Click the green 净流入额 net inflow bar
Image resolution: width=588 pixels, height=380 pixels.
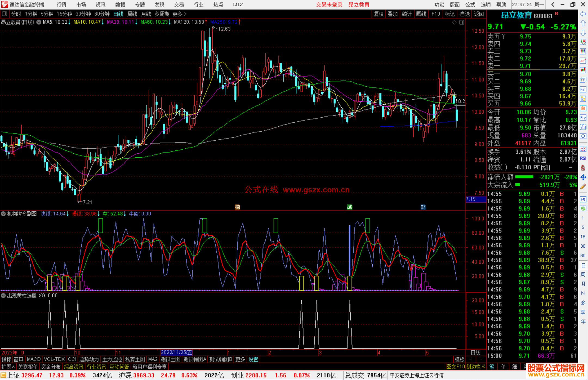point(524,177)
